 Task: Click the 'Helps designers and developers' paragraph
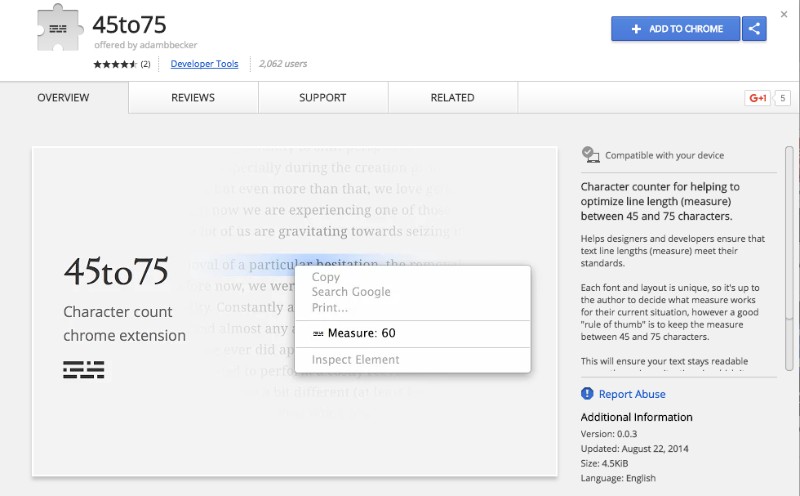coord(672,251)
